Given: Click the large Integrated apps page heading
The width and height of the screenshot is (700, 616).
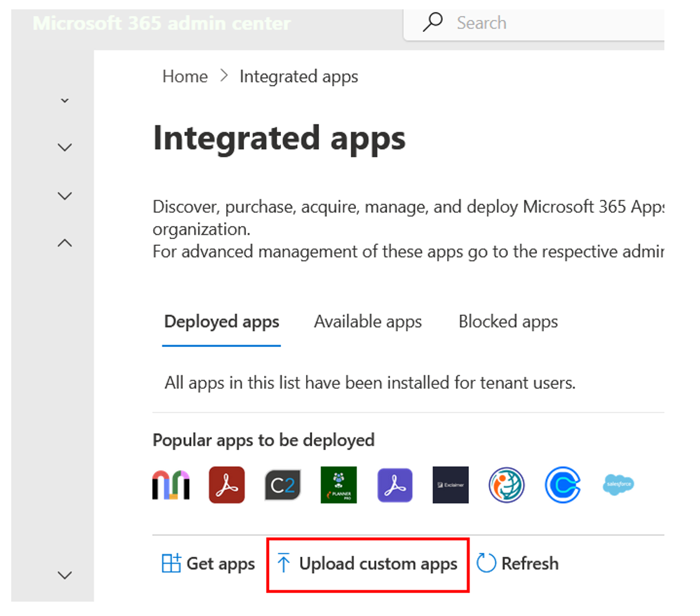Looking at the screenshot, I should coord(279,140).
